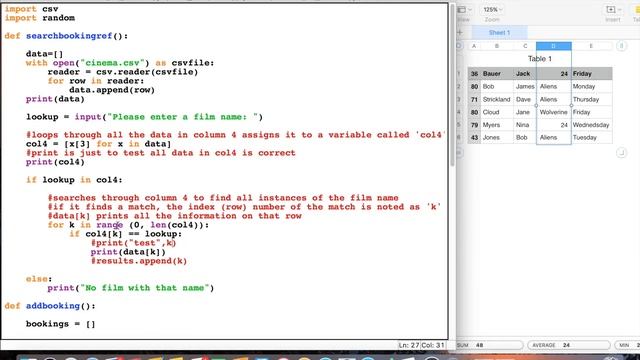Viewport: 640px width, 360px height.
Task: Click the Strickland cell
Action: point(497,99)
